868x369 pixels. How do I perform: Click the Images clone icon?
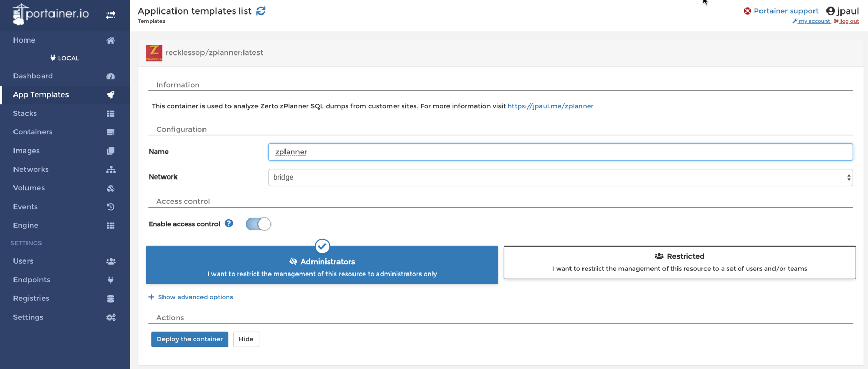point(111,151)
